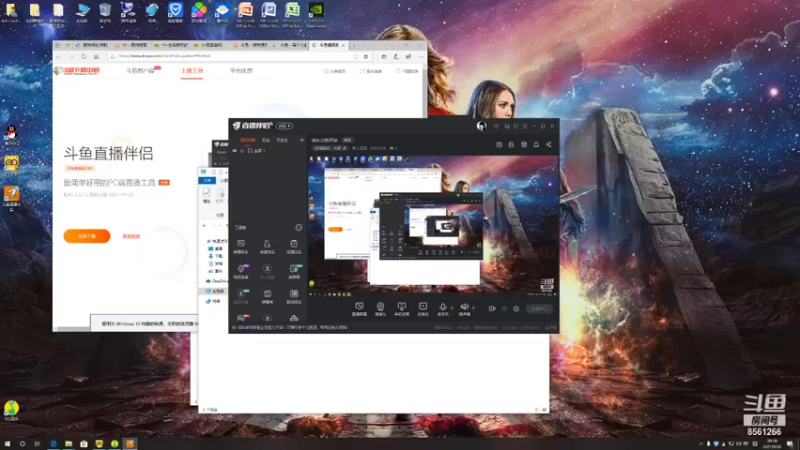Open the streamer avatar profile in companion
The image size is (800, 450).
481,126
